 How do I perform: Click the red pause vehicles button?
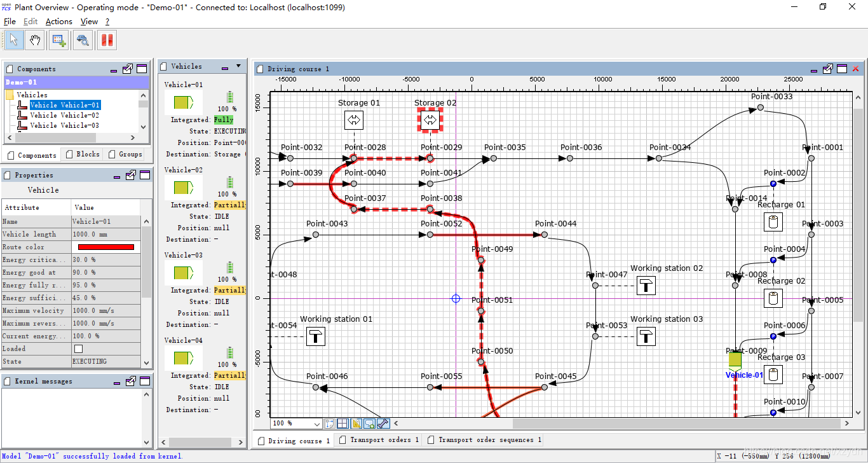tap(107, 40)
